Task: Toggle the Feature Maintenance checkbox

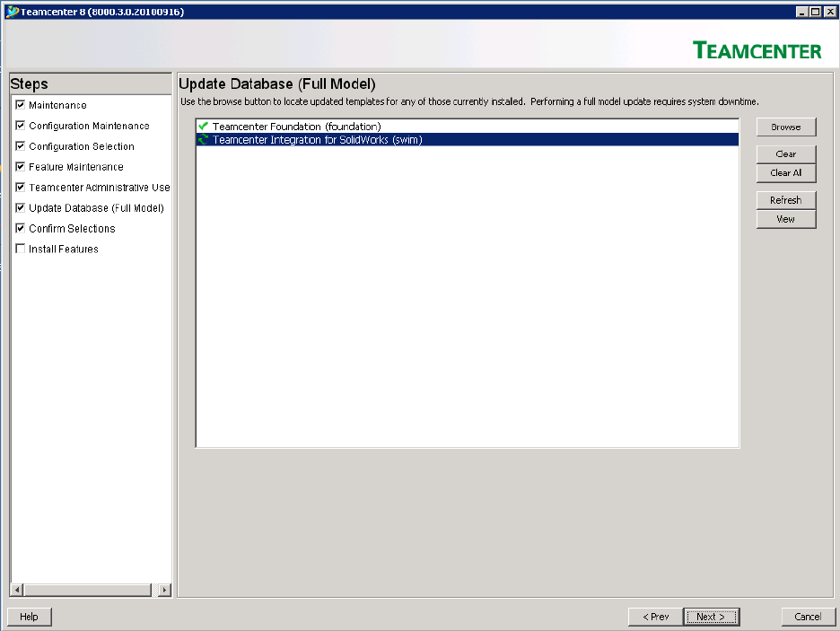Action: click(x=21, y=167)
